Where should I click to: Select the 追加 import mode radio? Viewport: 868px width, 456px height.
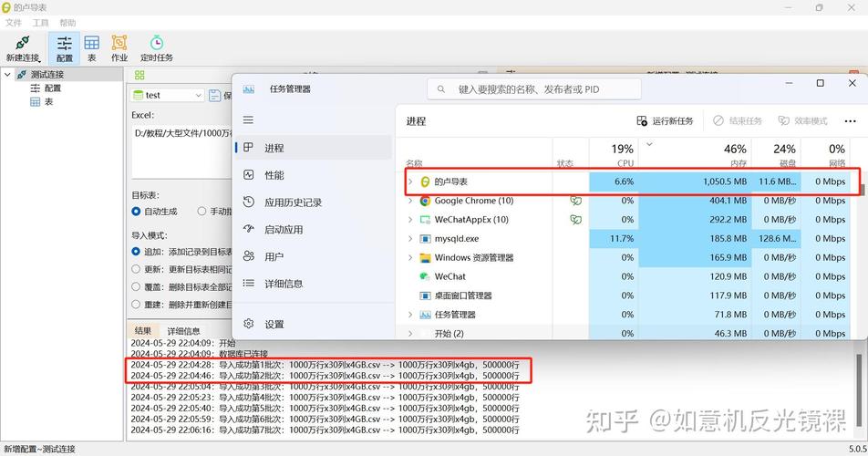(136, 252)
